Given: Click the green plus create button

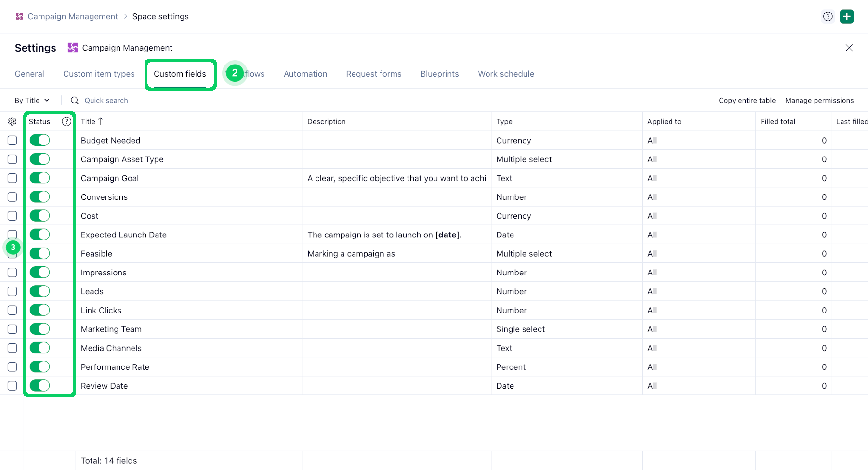Looking at the screenshot, I should [846, 16].
